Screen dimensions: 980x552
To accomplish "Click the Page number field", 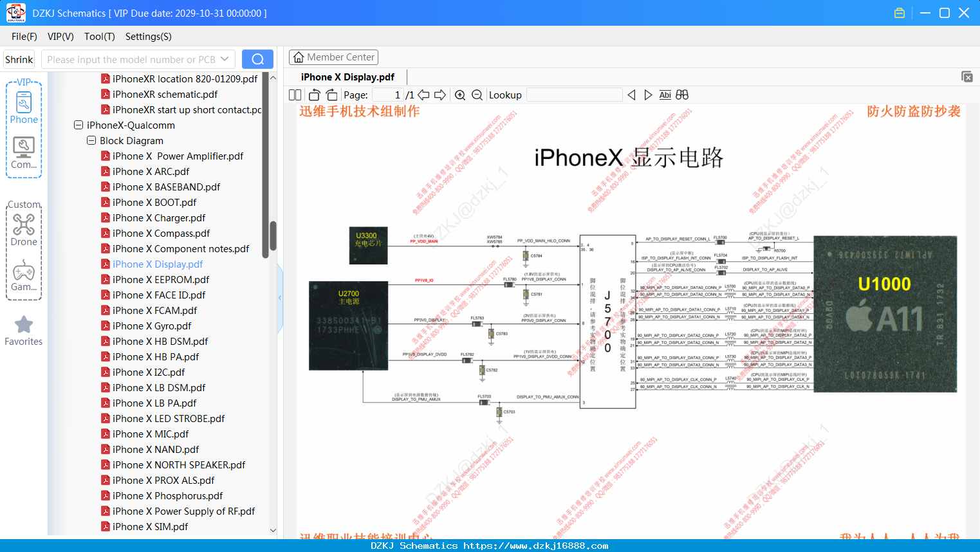I will [387, 95].
